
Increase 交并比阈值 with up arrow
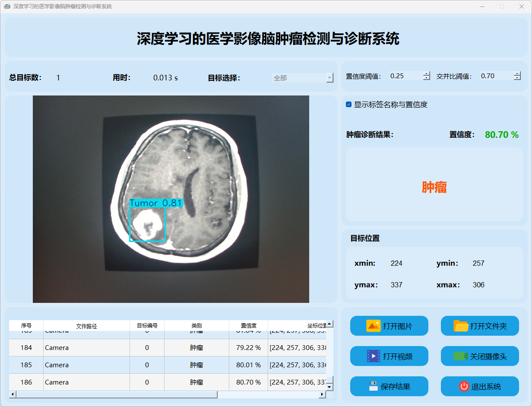click(517, 73)
